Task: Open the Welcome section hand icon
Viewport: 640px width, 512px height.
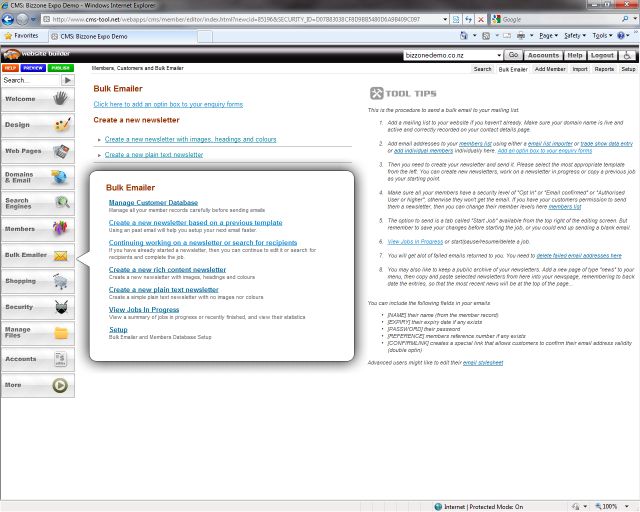Action: point(61,99)
